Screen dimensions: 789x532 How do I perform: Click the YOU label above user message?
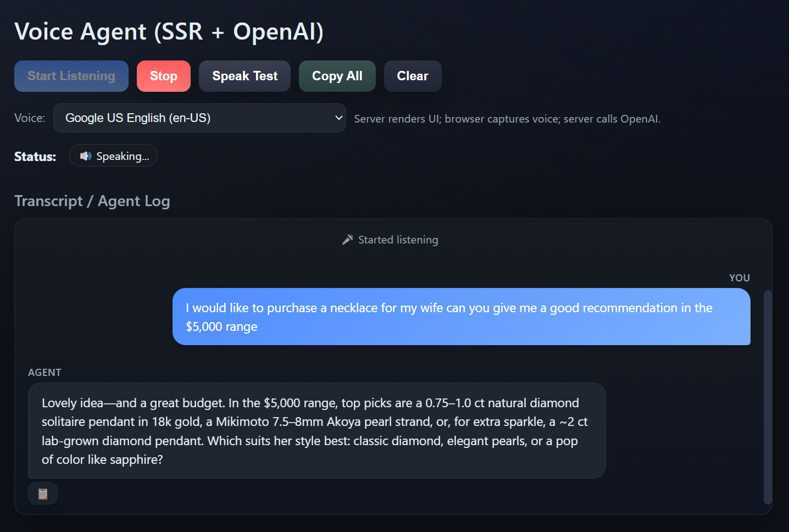739,278
